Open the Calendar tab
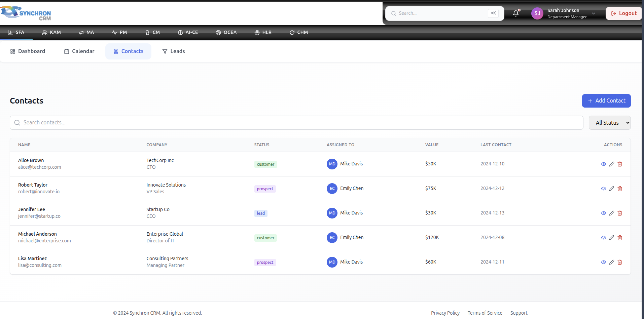Image resolution: width=644 pixels, height=319 pixels. pos(79,51)
